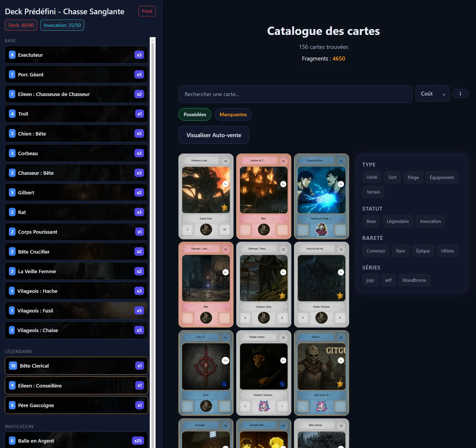Click the gold star on GitGud card

pyautogui.click(x=340, y=384)
